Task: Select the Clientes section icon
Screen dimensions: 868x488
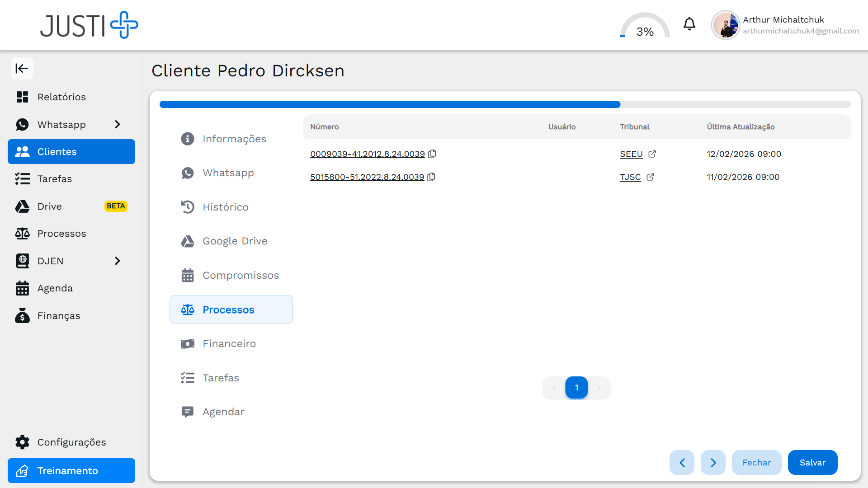Action: pos(22,151)
